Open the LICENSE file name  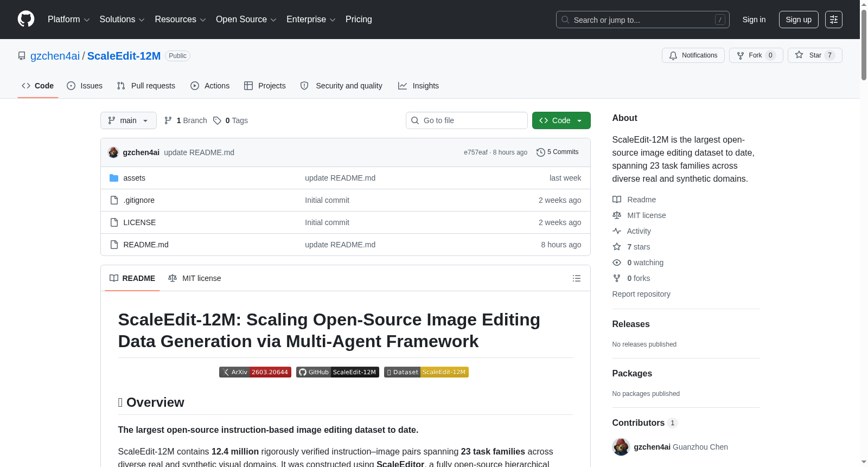pyautogui.click(x=139, y=222)
